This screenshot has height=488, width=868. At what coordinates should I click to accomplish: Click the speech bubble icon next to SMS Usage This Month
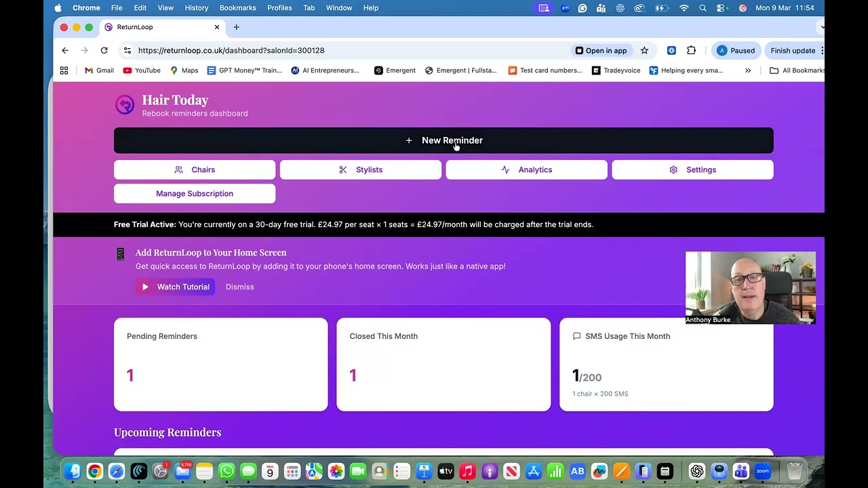tap(576, 336)
